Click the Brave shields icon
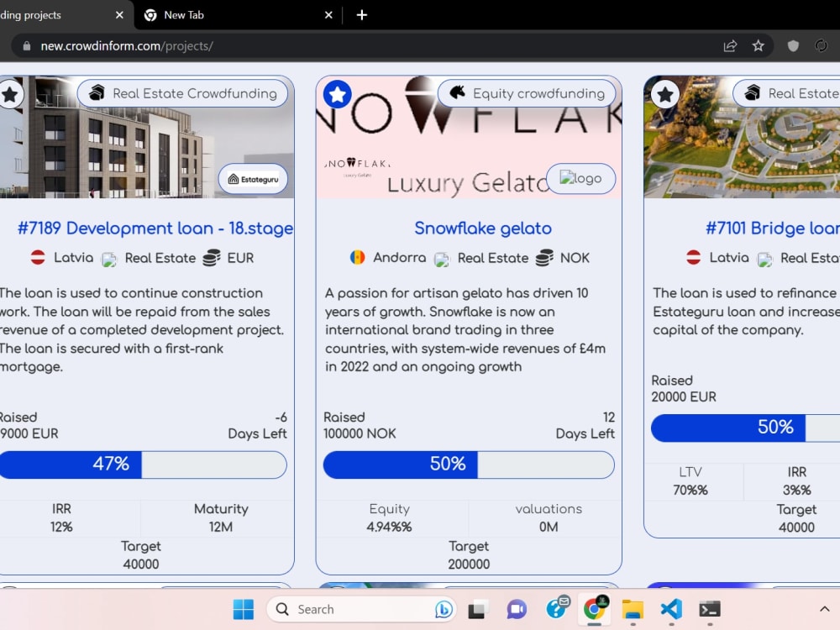This screenshot has width=840, height=630. click(793, 46)
